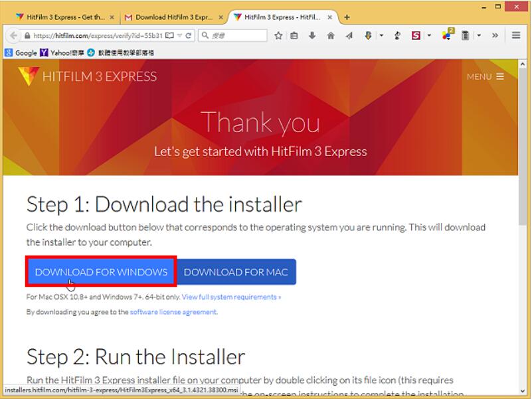Bookmark this page with the star icon
Screen dimensions: 532x399
tap(278, 36)
